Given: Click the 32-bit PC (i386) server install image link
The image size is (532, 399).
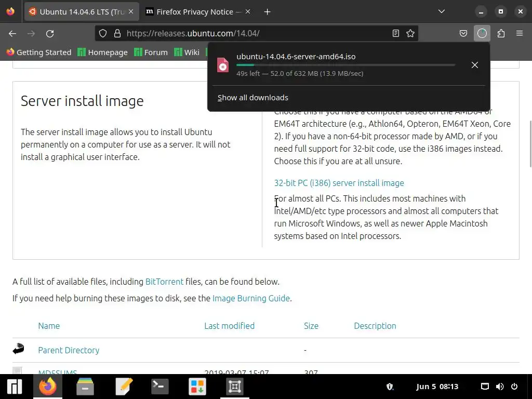Looking at the screenshot, I should point(339,183).
